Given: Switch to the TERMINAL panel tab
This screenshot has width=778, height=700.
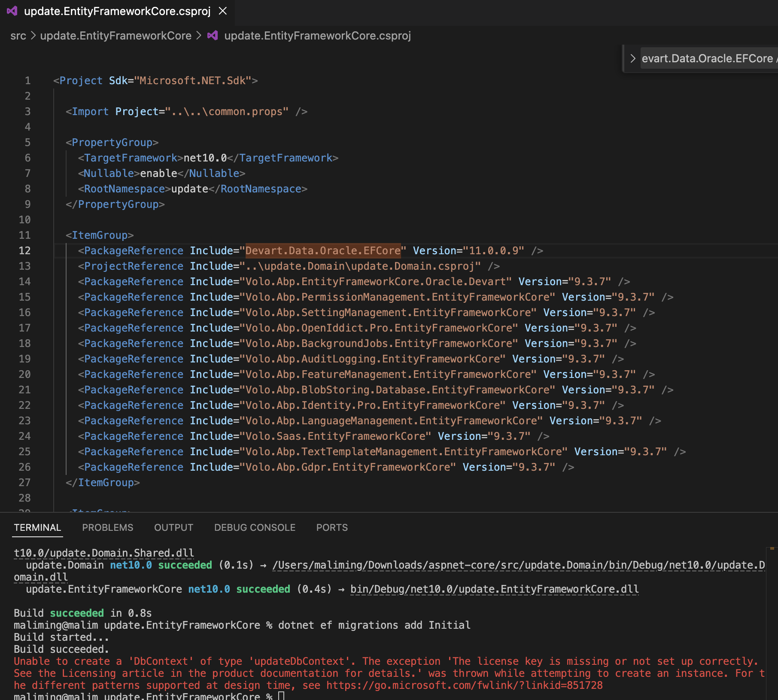Looking at the screenshot, I should (37, 527).
